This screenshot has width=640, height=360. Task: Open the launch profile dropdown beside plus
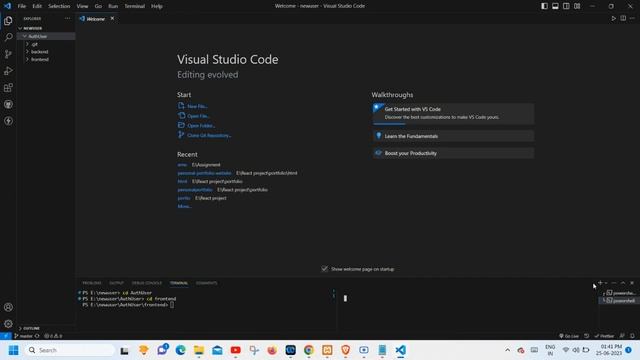click(x=606, y=283)
